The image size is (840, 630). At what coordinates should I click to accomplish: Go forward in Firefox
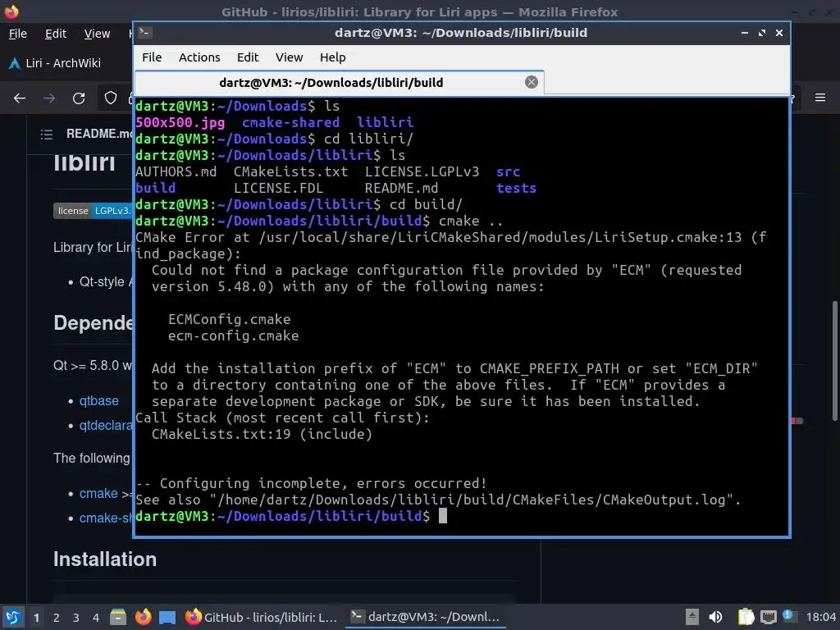[49, 98]
